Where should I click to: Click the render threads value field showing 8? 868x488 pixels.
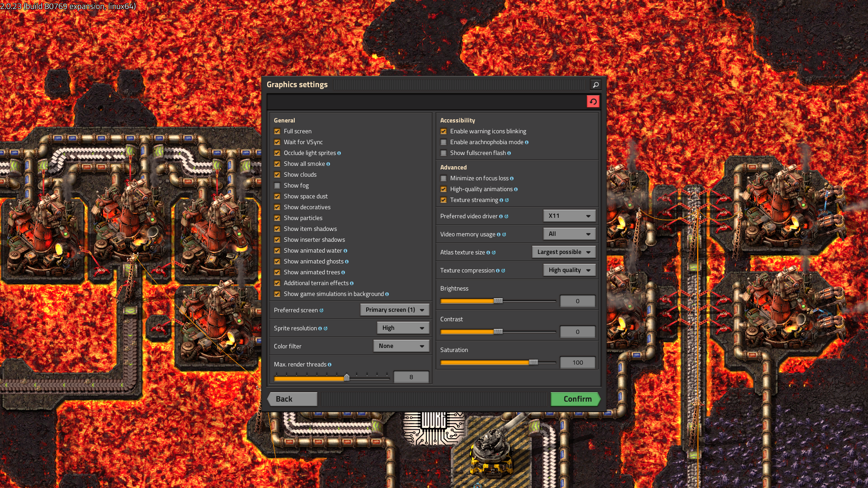point(411,377)
